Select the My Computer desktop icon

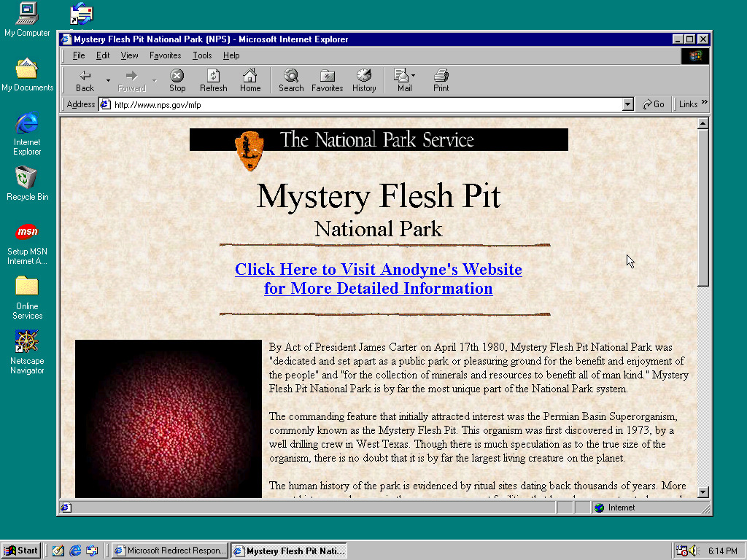[27, 20]
